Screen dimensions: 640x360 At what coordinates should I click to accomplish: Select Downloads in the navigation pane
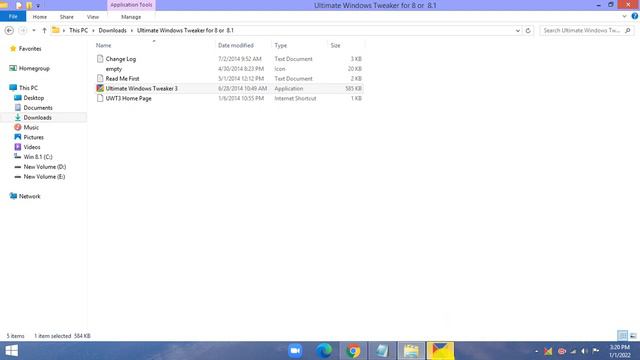(38, 118)
